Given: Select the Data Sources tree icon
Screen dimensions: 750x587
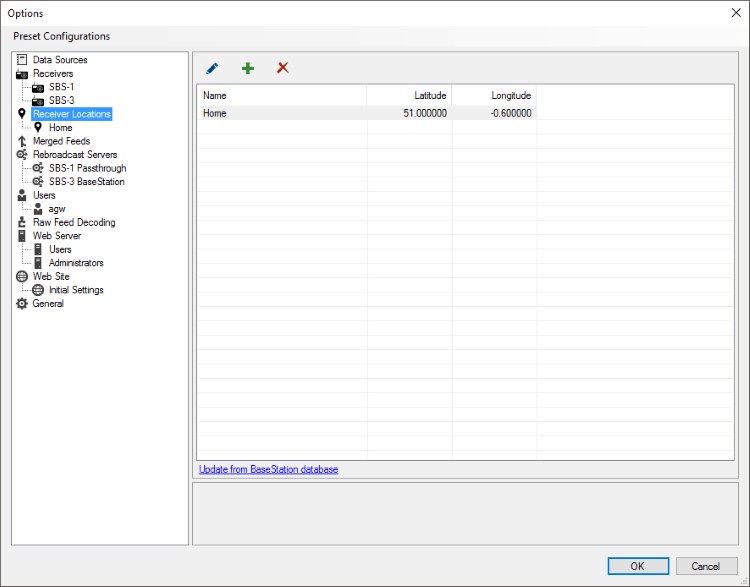Looking at the screenshot, I should 22,60.
